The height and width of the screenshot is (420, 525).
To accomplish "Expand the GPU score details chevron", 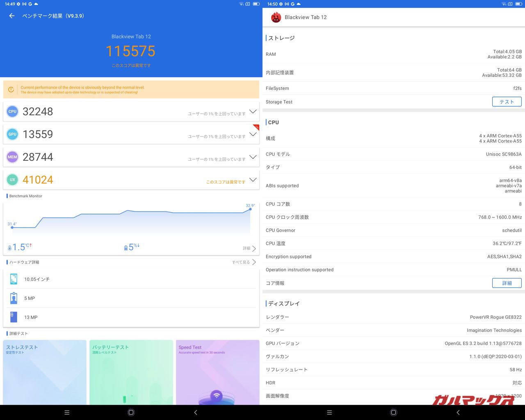I will point(253,134).
